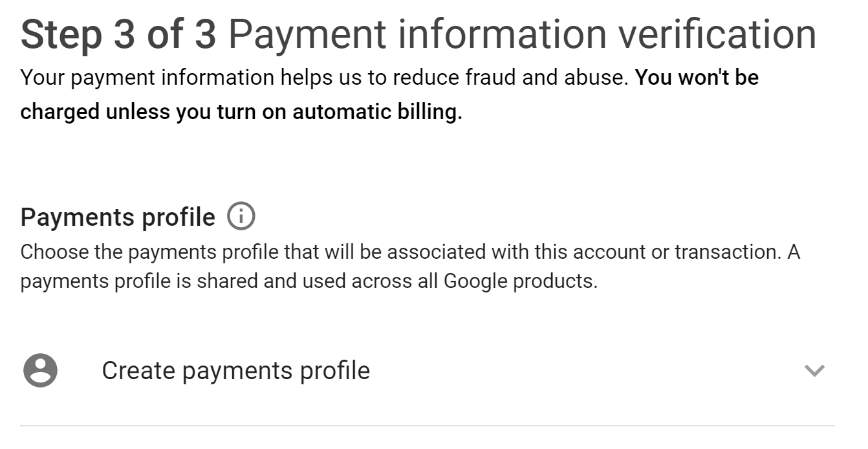Tap the information icon next to Payments profile heading
The width and height of the screenshot is (868, 449).
coord(241,216)
